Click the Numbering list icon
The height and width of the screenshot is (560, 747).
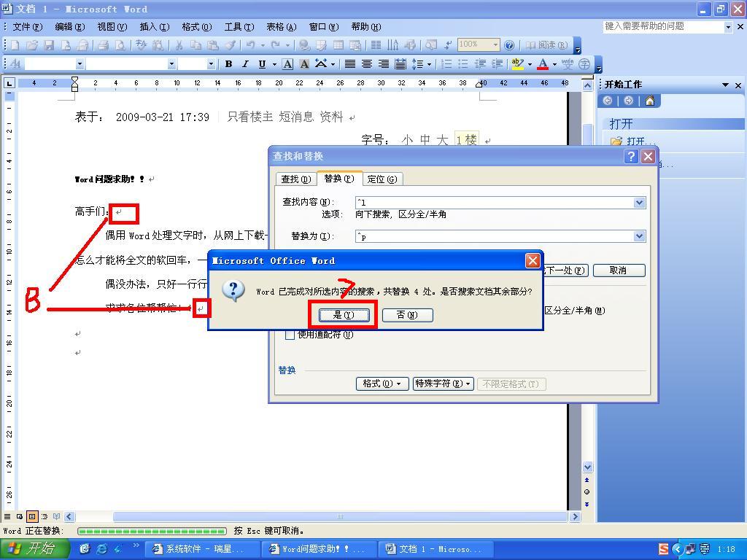446,64
